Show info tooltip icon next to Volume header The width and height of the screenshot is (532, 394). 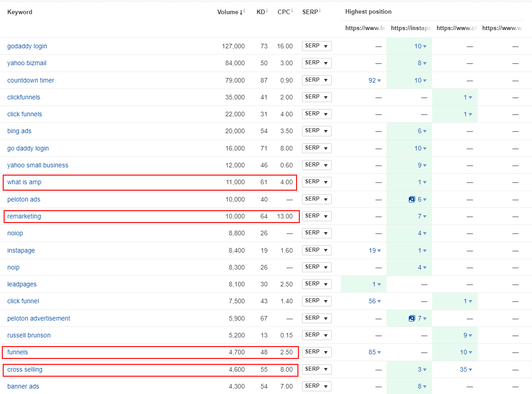(x=244, y=11)
